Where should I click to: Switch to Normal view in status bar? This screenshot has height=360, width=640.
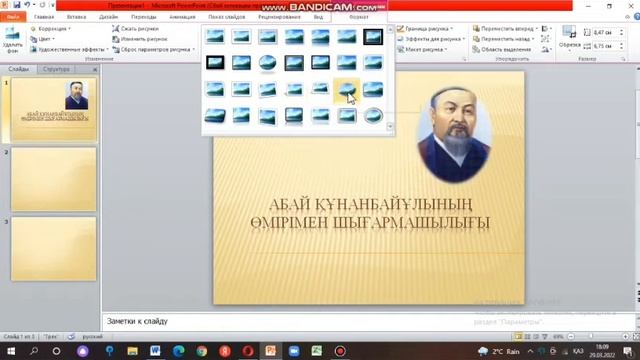coord(518,337)
